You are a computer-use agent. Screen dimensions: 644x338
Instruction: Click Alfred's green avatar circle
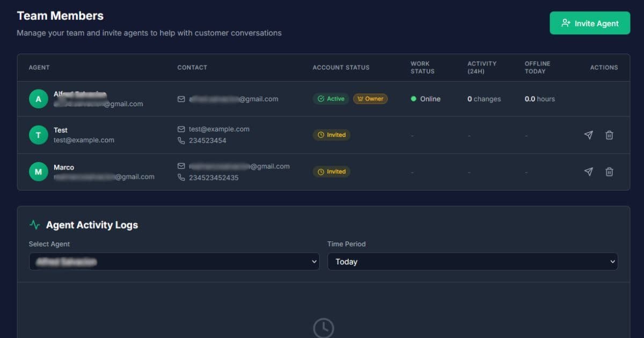[38, 99]
